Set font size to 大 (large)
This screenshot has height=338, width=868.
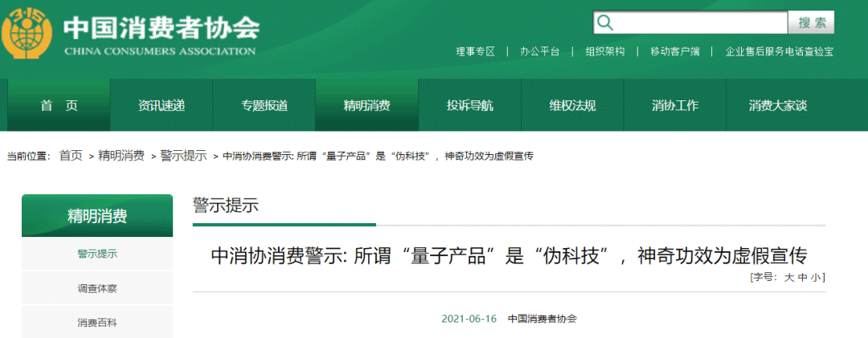tap(788, 278)
